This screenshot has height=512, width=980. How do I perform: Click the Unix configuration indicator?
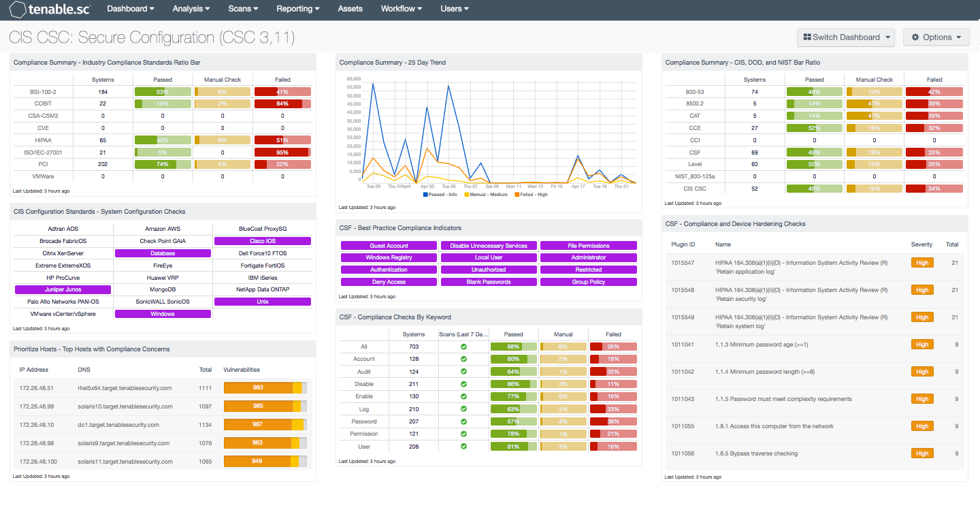[x=263, y=302]
